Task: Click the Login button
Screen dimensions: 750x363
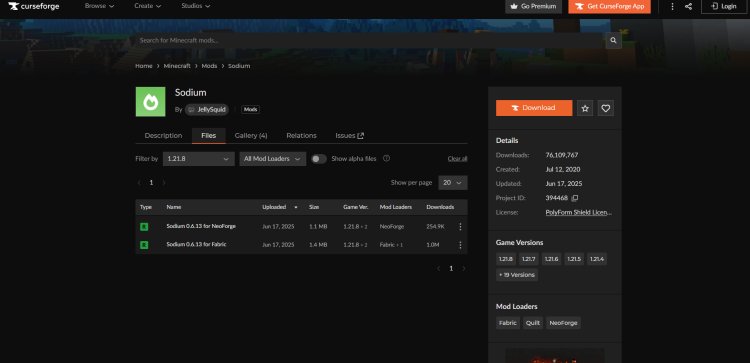Action: pos(724,6)
